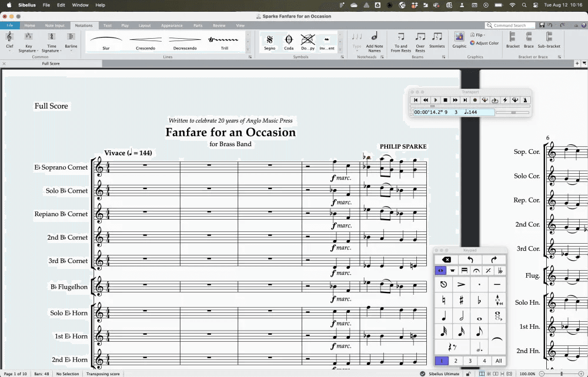Click To and From Rests beam button
Screen dimensions: 588x377
coord(401,42)
